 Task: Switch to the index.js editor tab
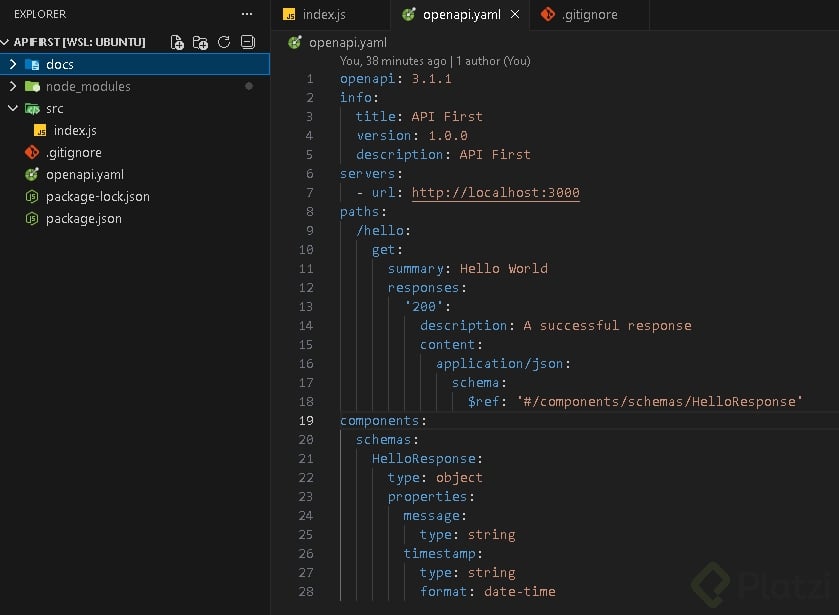pos(323,15)
